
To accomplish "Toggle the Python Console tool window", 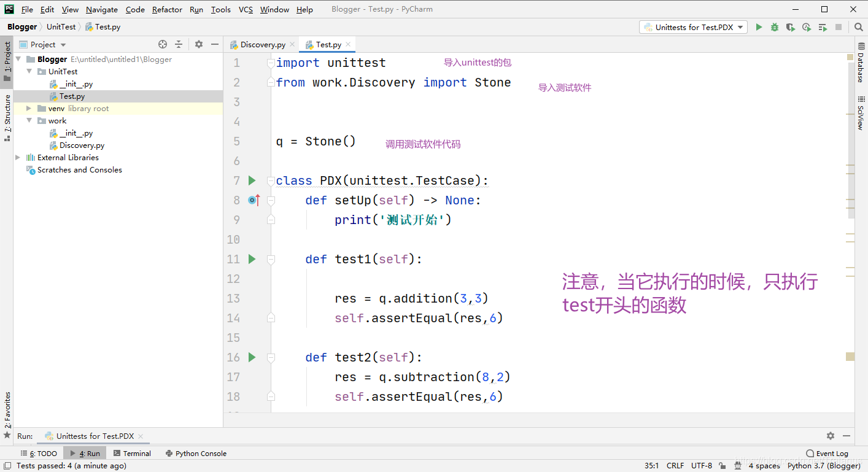I will tap(196, 454).
